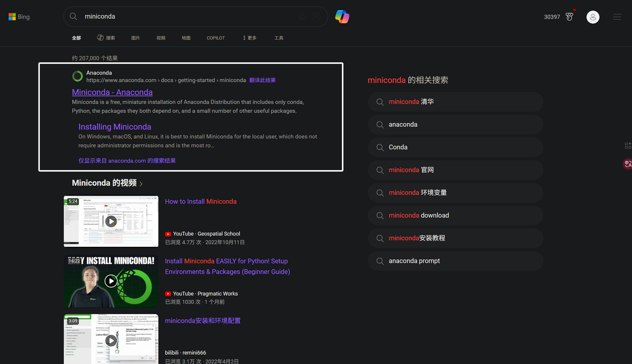Open the COPILOT tab
This screenshot has width=632, height=364.
click(x=216, y=38)
